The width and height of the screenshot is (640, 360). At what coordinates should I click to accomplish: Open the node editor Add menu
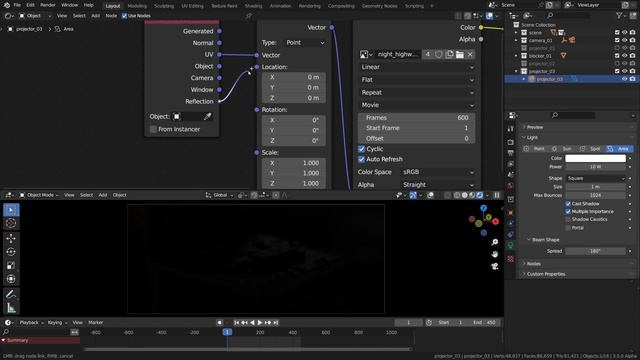pos(96,16)
